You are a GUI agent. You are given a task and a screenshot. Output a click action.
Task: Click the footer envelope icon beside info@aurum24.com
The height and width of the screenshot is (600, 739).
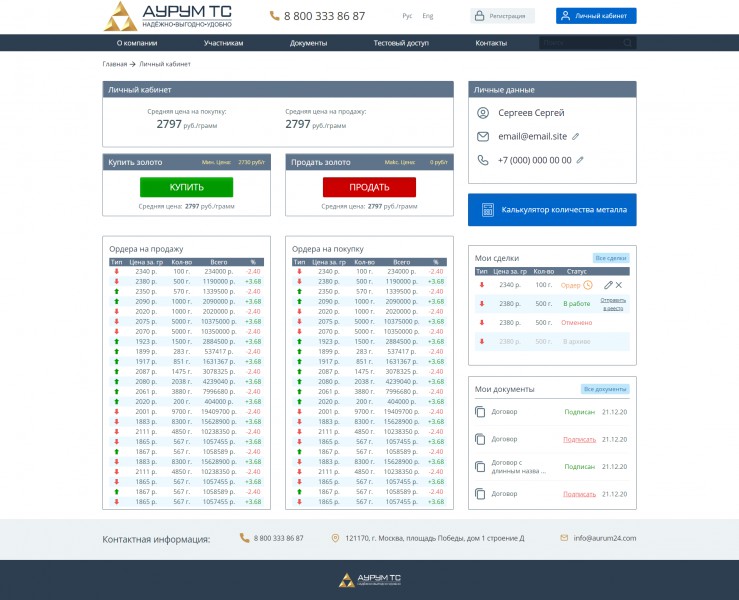[x=564, y=538]
